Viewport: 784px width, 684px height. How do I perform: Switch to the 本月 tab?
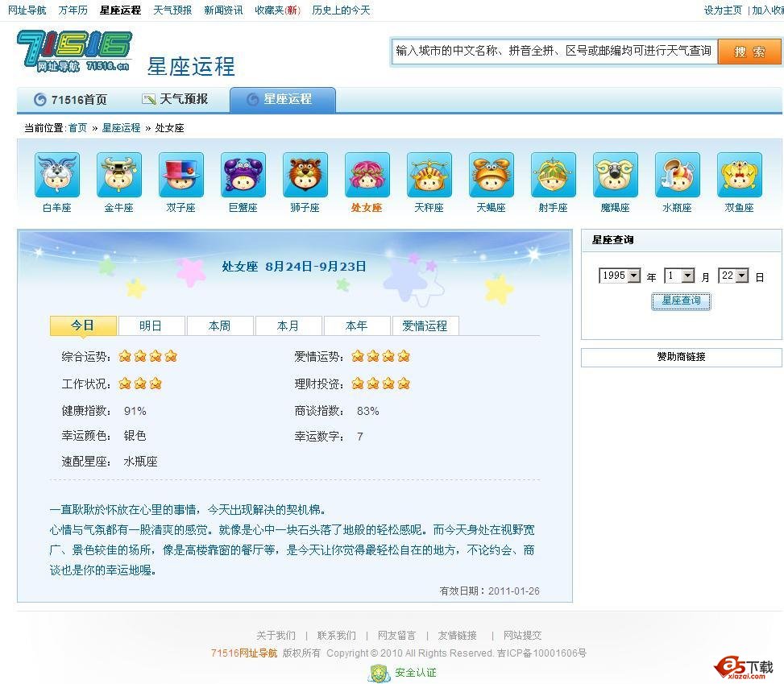tap(288, 326)
